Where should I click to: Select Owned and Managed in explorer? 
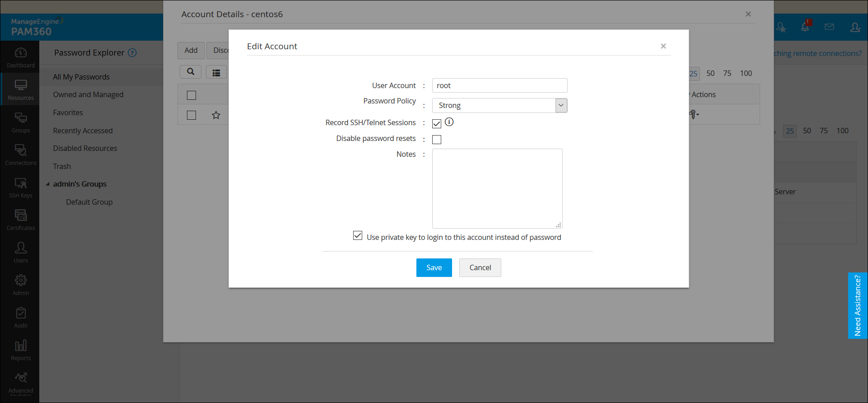(88, 94)
